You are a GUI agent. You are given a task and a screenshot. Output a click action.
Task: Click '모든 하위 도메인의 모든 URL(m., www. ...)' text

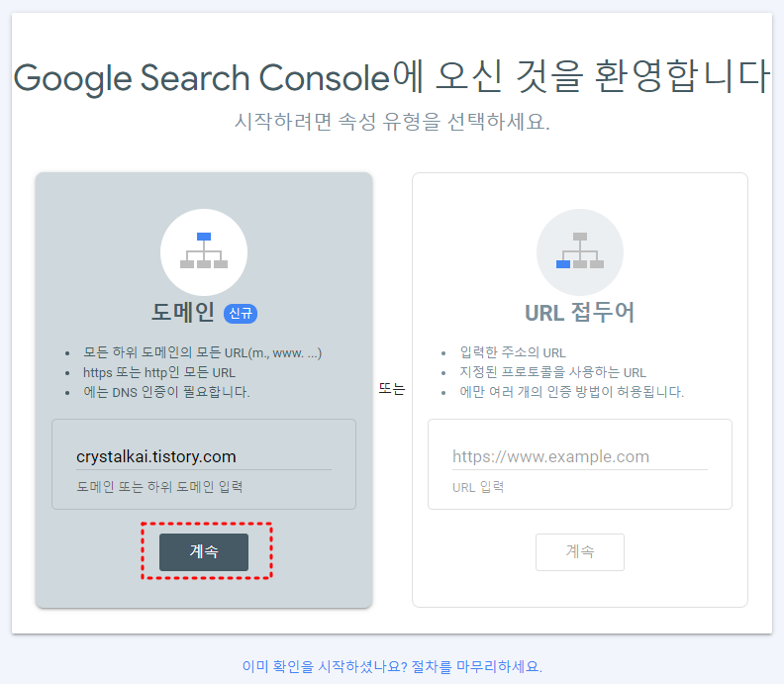tap(203, 352)
